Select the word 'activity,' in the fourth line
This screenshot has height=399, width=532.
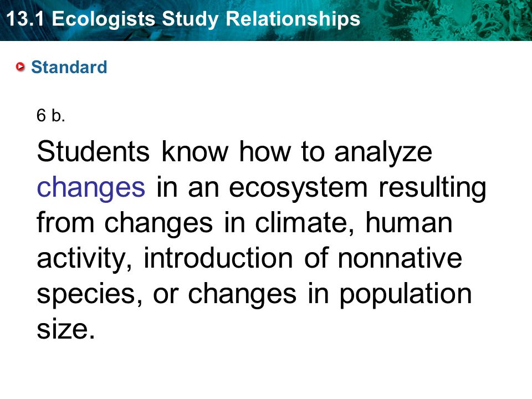(x=84, y=259)
